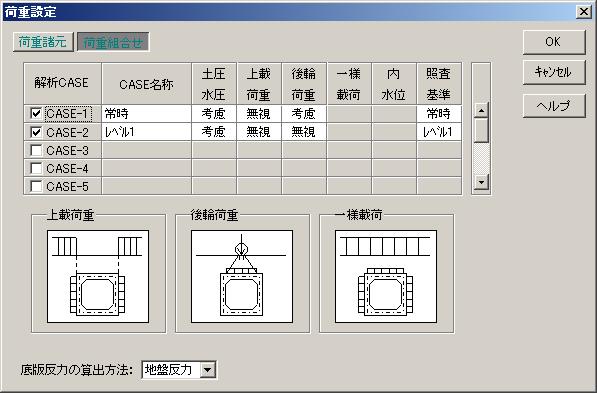Click the 後輪荷重 column header
This screenshot has width=597, height=393.
[303, 84]
